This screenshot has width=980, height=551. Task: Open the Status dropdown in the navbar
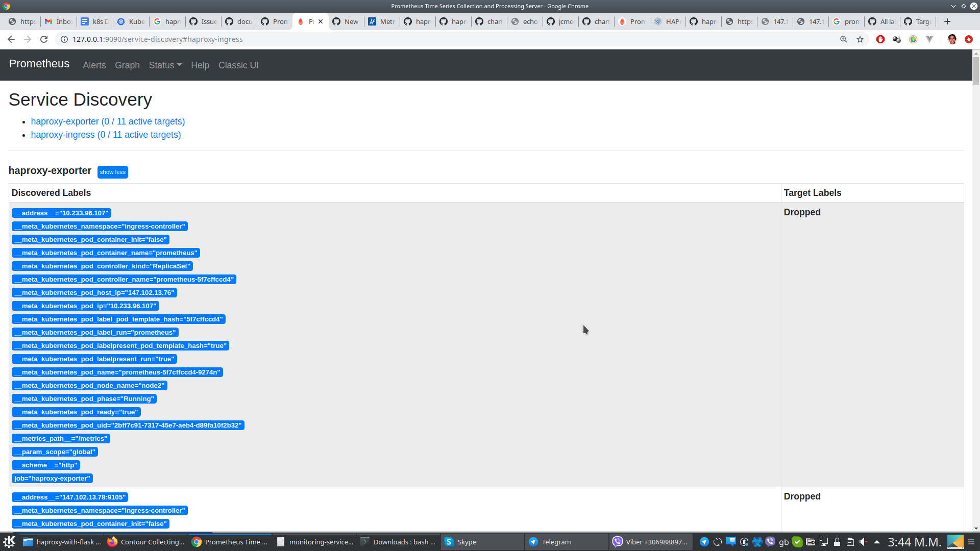point(165,65)
